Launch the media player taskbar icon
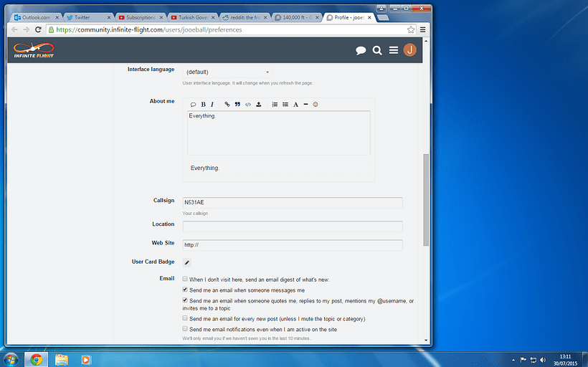 tap(86, 360)
